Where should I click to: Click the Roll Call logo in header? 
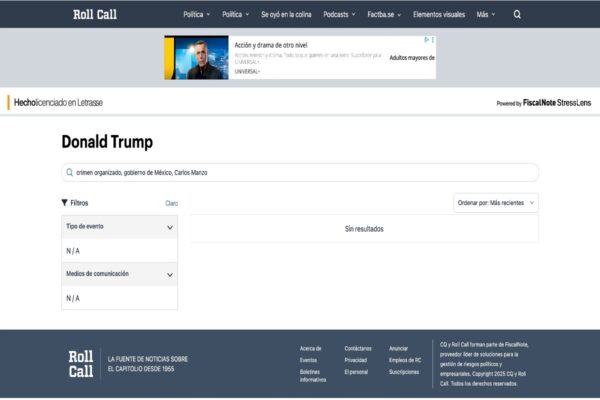click(95, 15)
